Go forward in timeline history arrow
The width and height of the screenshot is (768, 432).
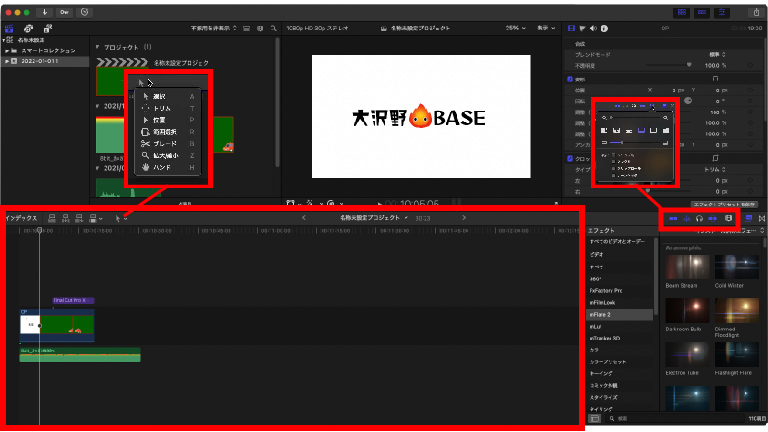[464, 217]
